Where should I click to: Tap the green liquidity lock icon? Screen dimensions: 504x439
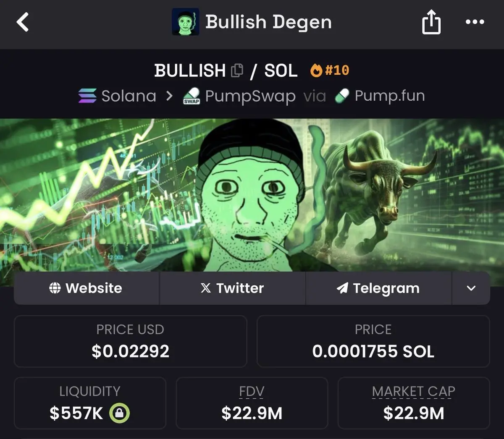point(120,413)
